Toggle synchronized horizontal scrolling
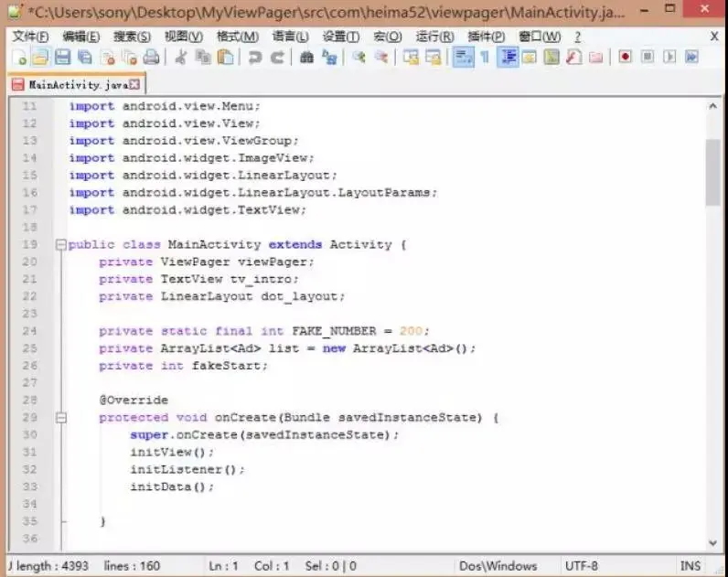728x577 pixels. 433,58
